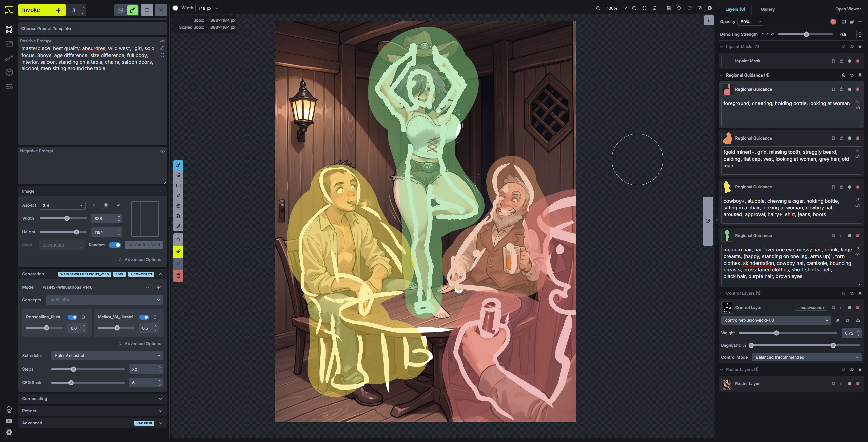The image size is (868, 442).
Task: Toggle Random seed switch
Action: pyautogui.click(x=115, y=245)
